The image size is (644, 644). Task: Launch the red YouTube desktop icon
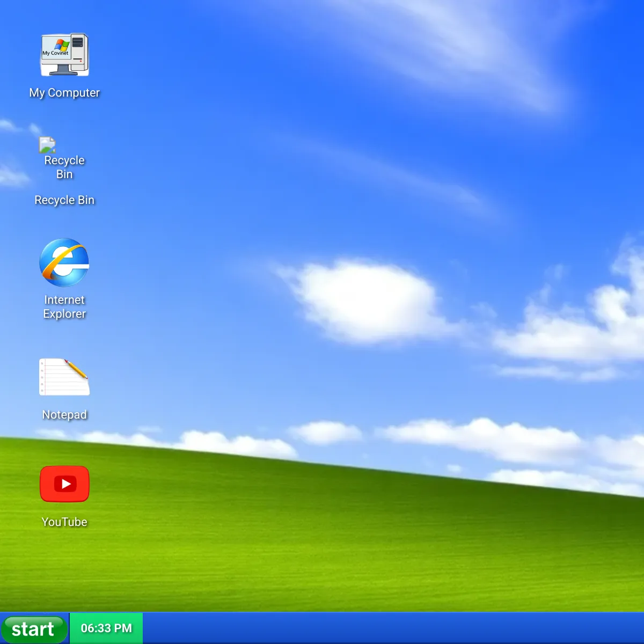click(x=64, y=484)
